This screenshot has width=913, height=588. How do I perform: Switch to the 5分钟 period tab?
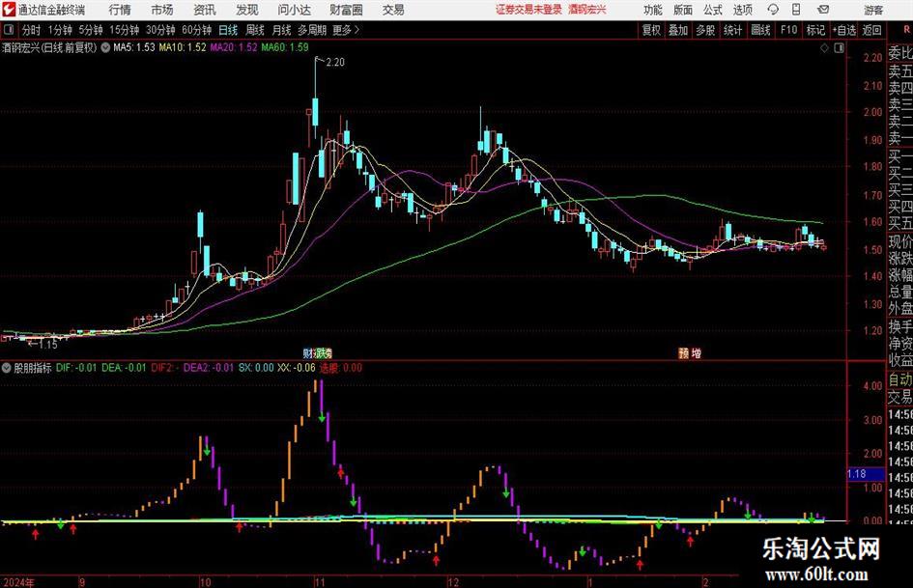(x=90, y=30)
